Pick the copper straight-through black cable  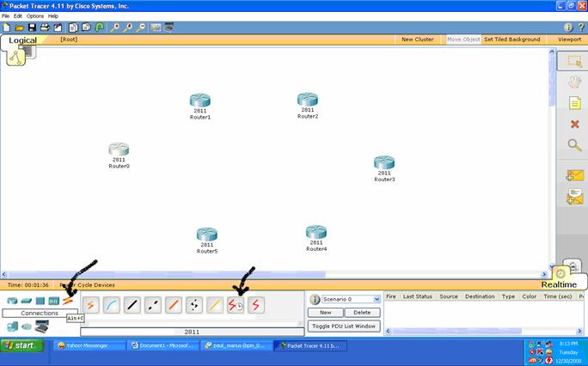132,305
